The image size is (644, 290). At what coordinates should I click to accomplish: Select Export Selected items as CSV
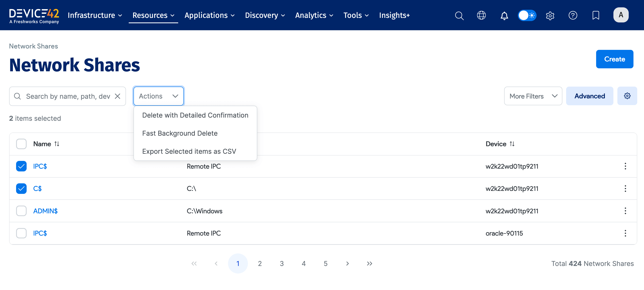[189, 151]
